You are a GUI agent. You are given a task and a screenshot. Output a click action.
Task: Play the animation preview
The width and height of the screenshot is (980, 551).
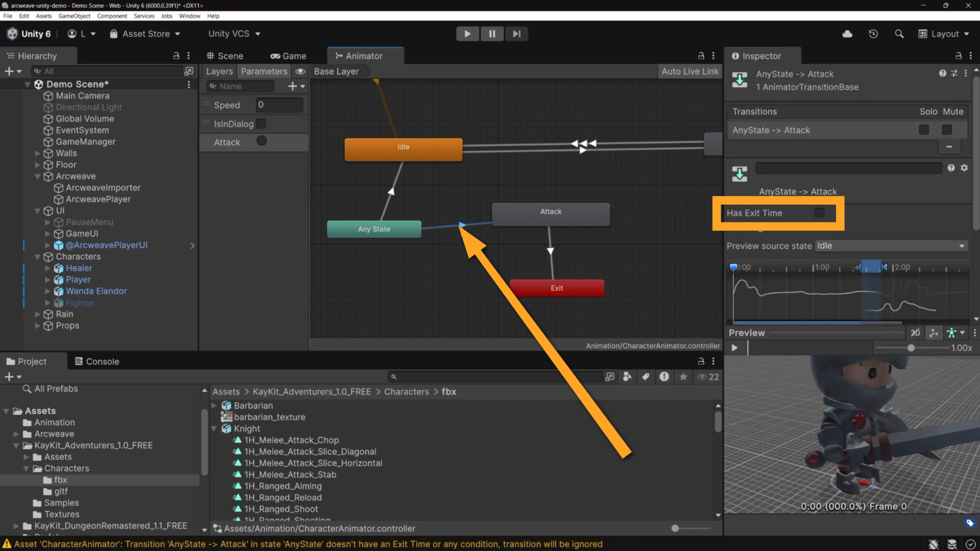click(734, 348)
